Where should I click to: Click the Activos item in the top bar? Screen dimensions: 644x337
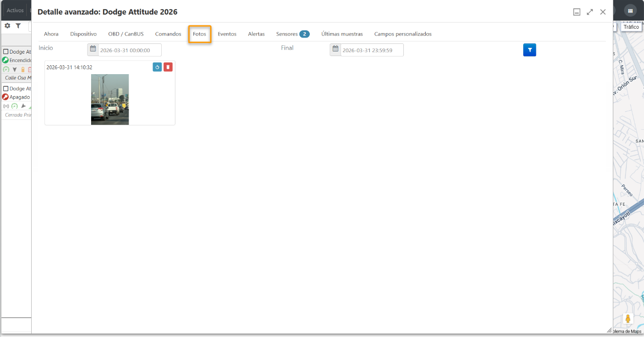coord(15,10)
